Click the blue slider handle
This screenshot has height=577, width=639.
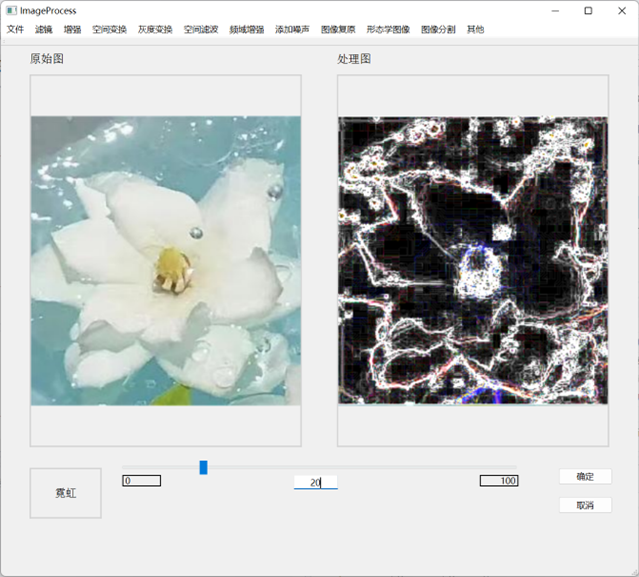[x=203, y=467]
